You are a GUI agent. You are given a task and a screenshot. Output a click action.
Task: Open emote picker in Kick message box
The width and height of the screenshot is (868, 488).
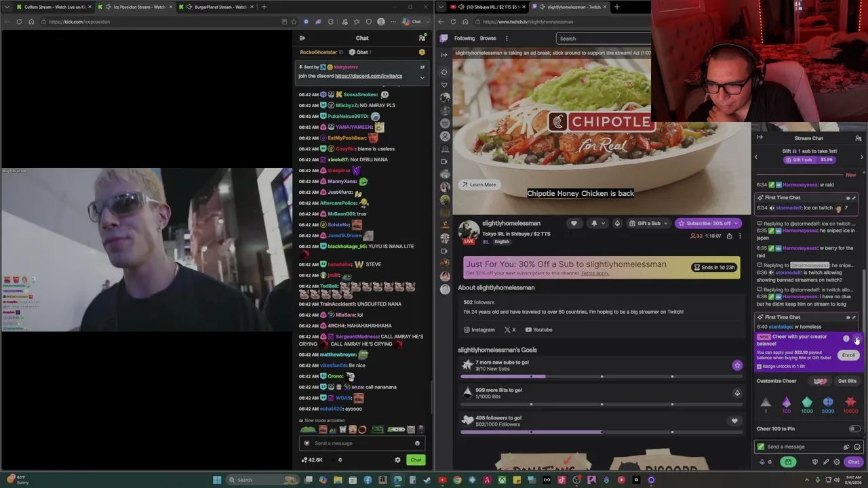(417, 443)
